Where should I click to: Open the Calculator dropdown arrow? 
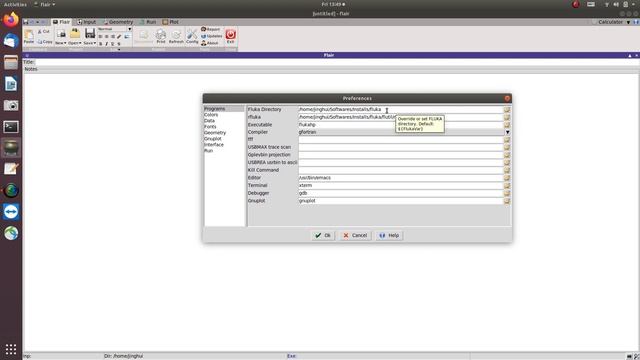coord(629,22)
